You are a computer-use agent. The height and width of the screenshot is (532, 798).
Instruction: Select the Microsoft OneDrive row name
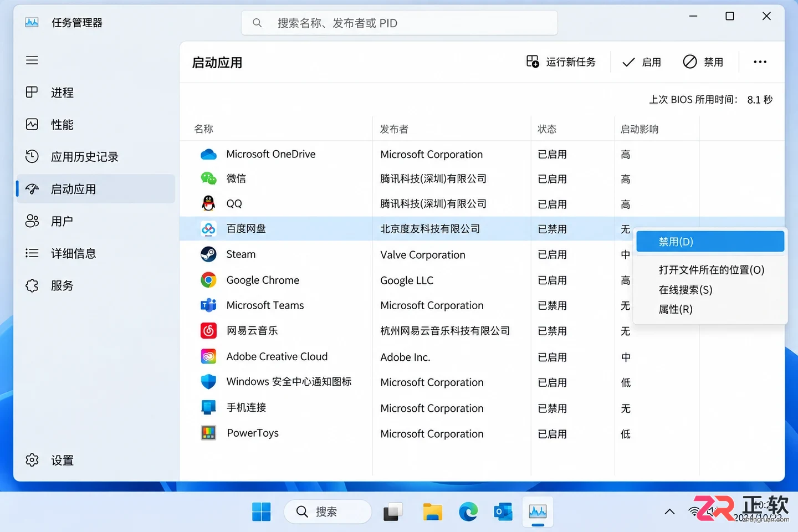271,154
